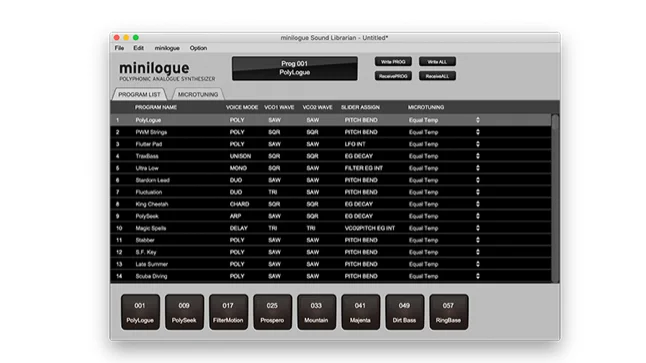Image resolution: width=646 pixels, height=363 pixels.
Task: Open microtuning dropdown for TraxBass row
Action: [478, 156]
